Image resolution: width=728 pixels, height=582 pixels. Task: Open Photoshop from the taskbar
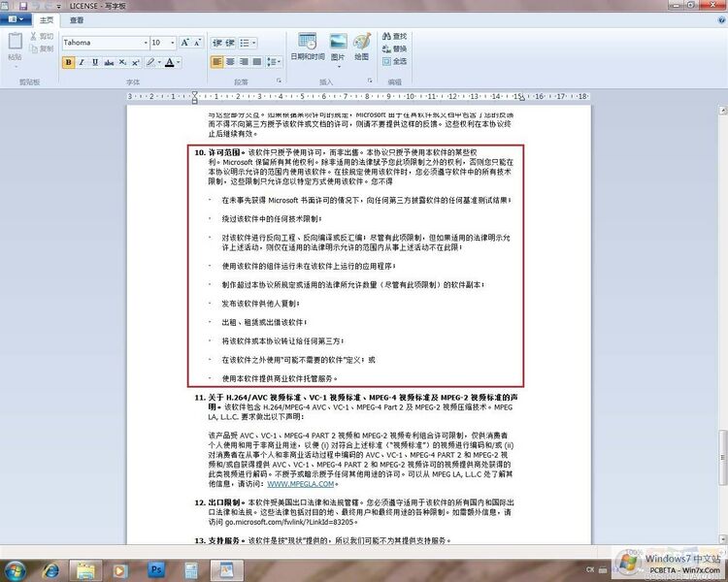tap(156, 570)
